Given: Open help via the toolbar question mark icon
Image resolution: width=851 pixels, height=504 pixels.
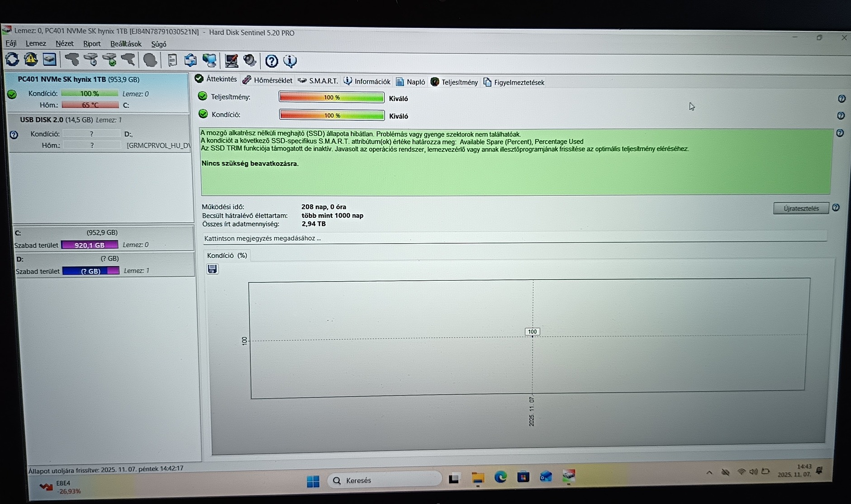Looking at the screenshot, I should click(271, 61).
